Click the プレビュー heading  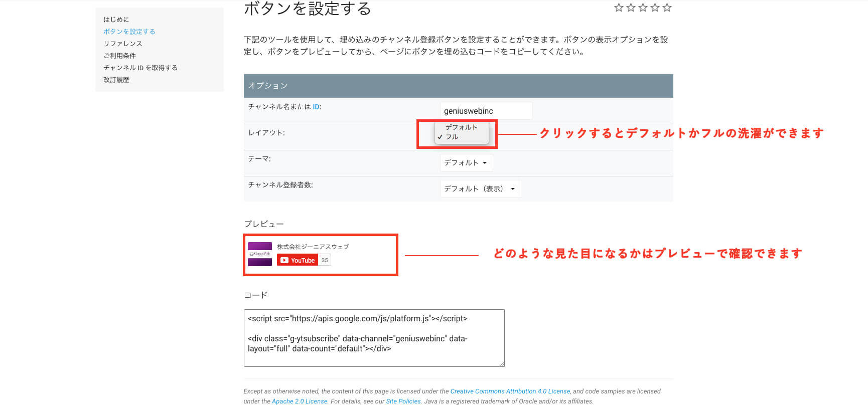click(x=264, y=224)
